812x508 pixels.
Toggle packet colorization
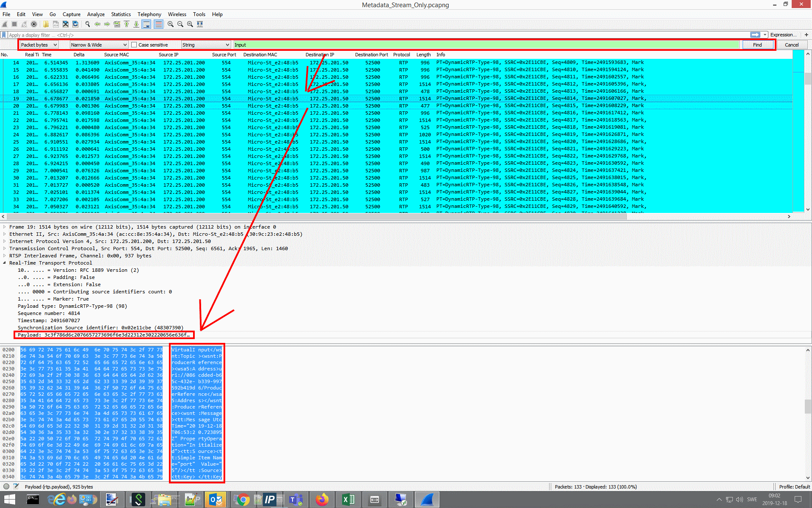[x=158, y=24]
